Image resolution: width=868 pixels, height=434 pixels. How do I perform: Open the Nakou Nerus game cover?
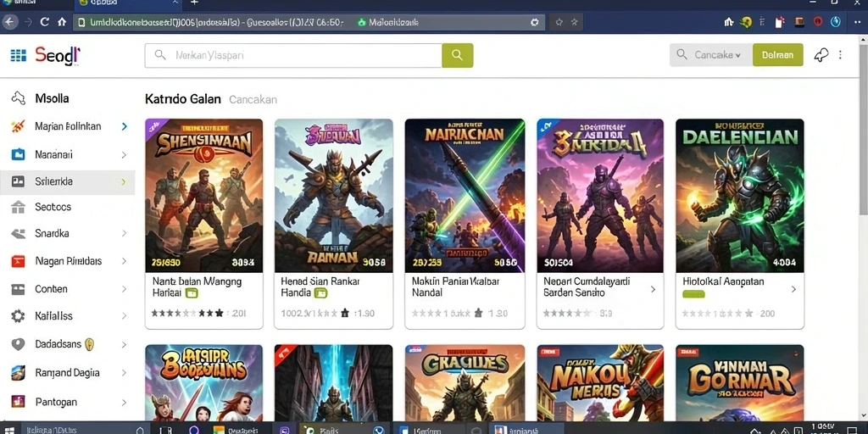point(600,383)
